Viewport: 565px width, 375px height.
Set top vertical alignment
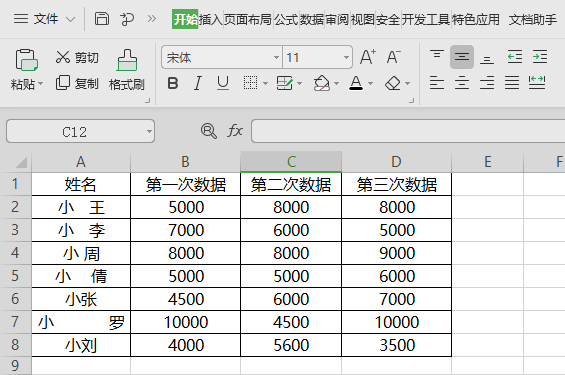pyautogui.click(x=437, y=54)
